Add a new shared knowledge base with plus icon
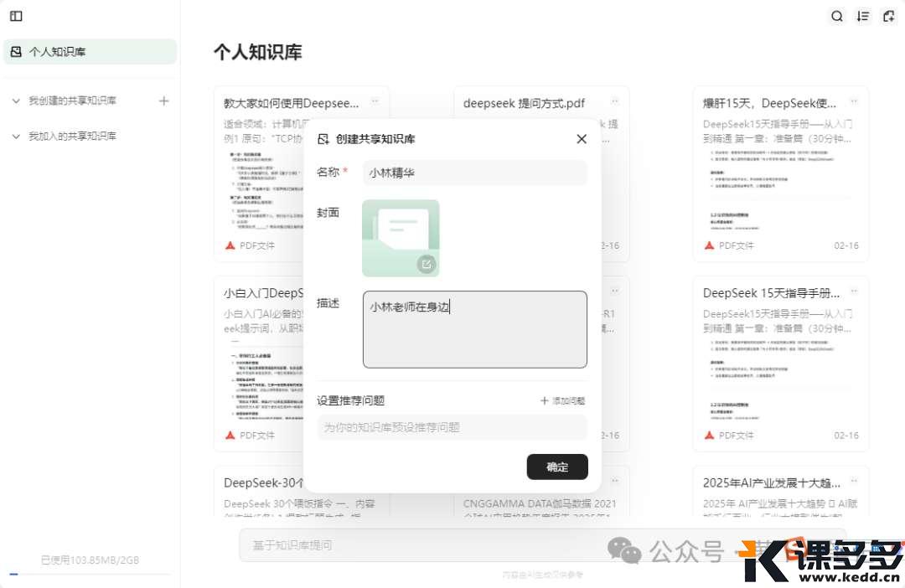 click(x=164, y=101)
